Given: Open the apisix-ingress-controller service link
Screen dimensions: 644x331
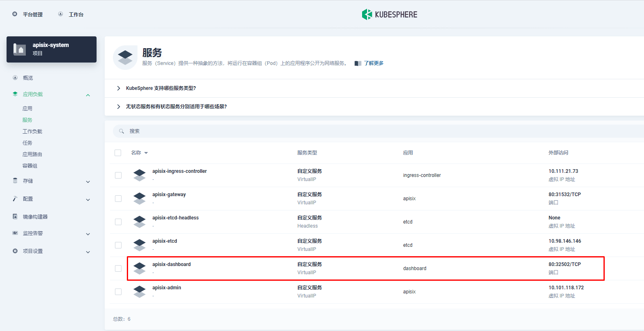Looking at the screenshot, I should coord(180,171).
